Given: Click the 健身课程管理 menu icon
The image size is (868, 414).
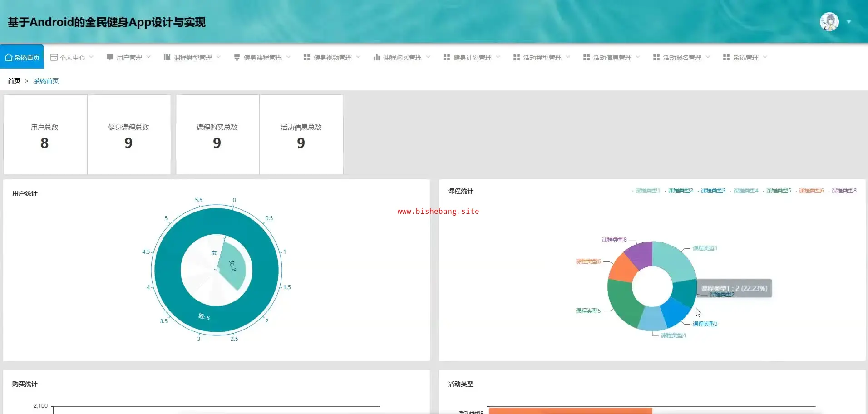Looking at the screenshot, I should pos(237,58).
